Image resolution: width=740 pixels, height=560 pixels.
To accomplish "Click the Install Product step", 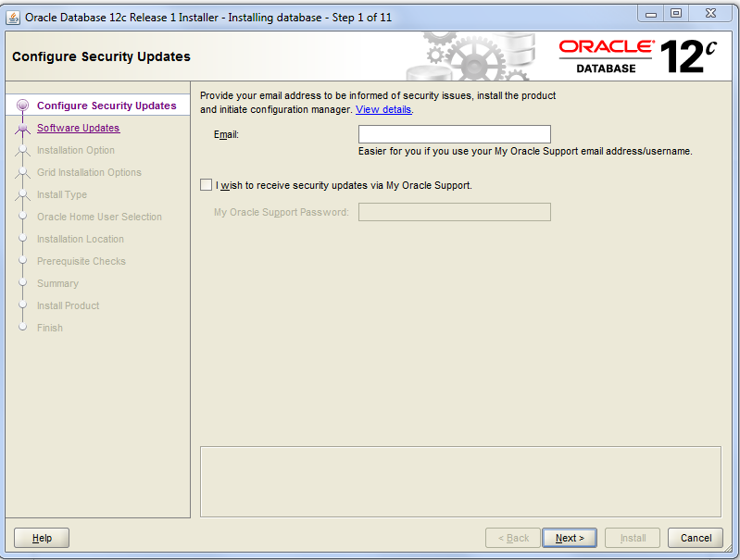I will pos(68,305).
